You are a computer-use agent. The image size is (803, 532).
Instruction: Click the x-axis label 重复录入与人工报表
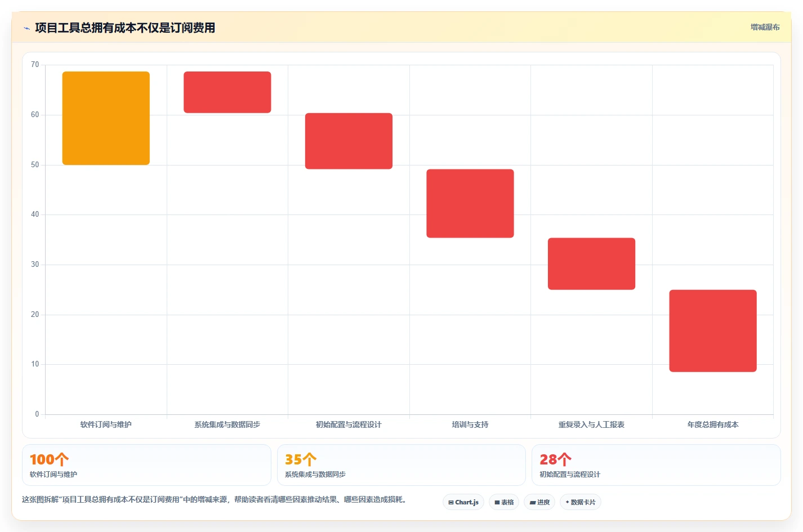point(591,424)
